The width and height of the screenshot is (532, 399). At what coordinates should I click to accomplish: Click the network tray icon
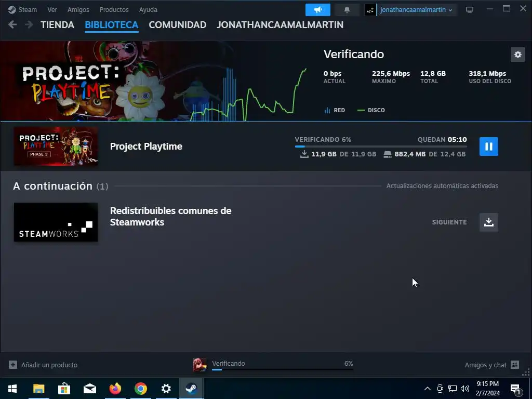(453, 389)
